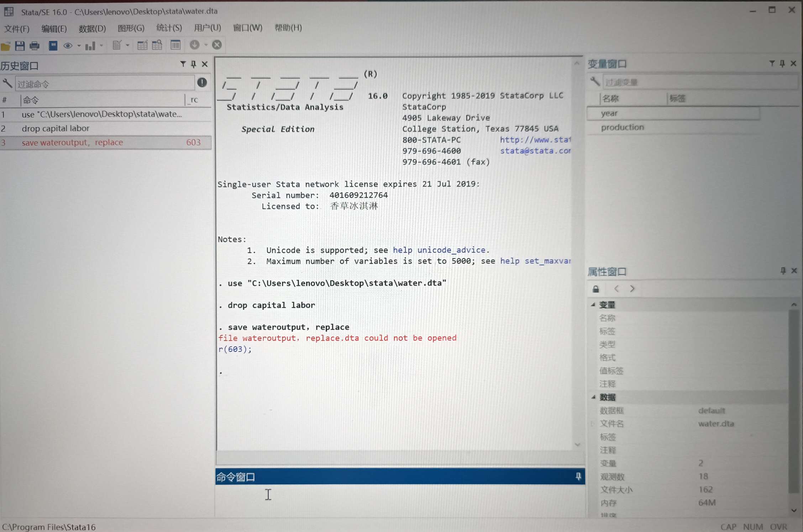Toggle error-only filter in history window
Viewport: 803px width, 532px height.
click(202, 83)
